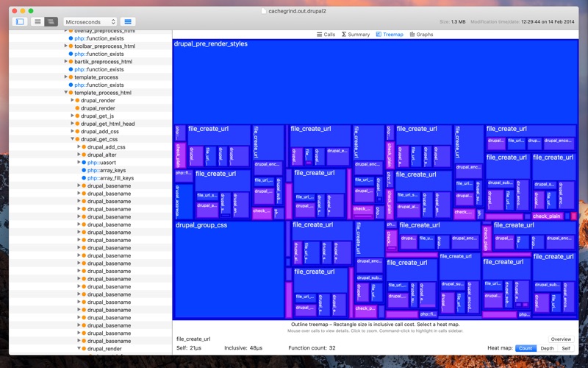Click the Treemap tab icon
This screenshot has width=588, height=368.
(x=379, y=34)
